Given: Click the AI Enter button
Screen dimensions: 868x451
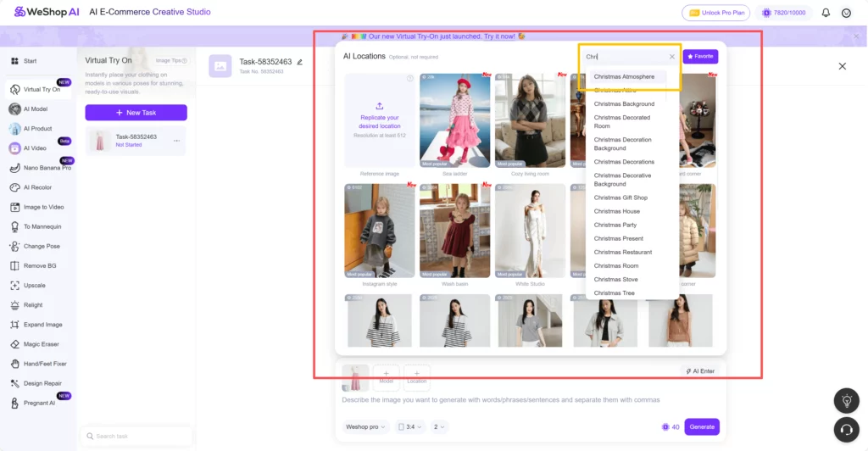Looking at the screenshot, I should coord(700,371).
